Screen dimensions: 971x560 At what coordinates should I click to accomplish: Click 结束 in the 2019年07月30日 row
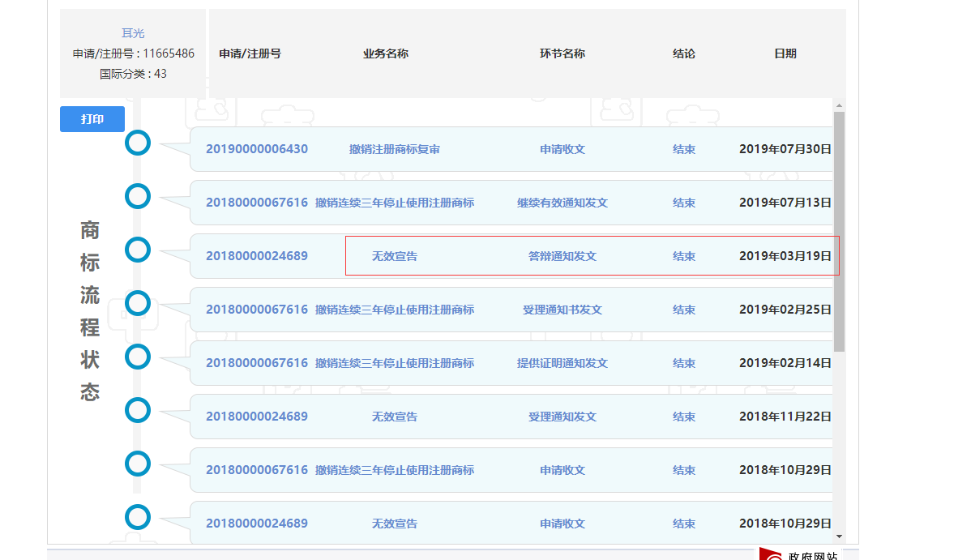(684, 149)
